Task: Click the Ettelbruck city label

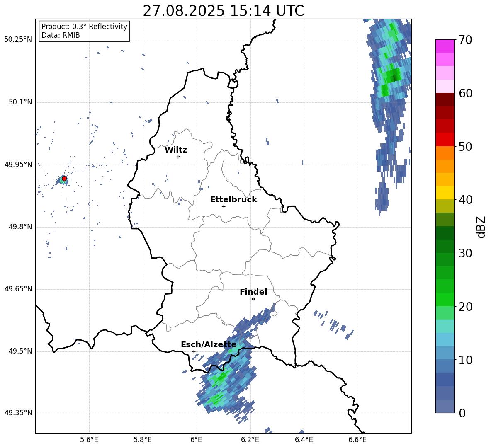Action: (x=233, y=200)
